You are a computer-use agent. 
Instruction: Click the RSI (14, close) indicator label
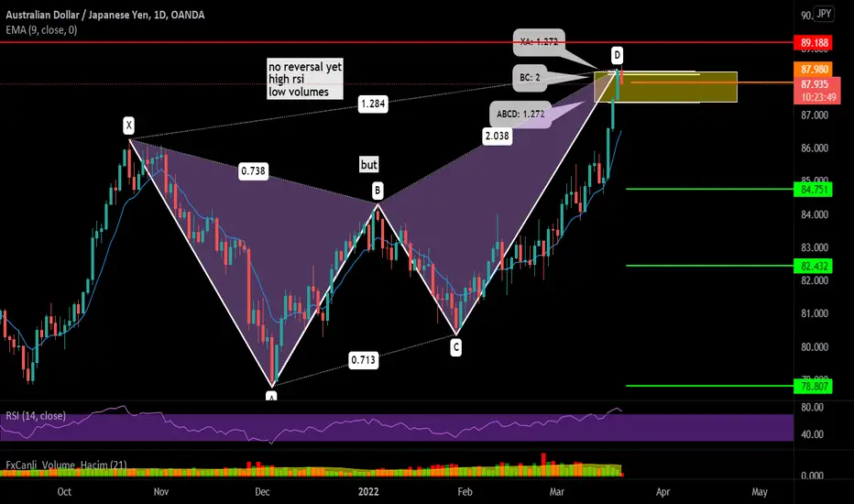click(x=36, y=416)
